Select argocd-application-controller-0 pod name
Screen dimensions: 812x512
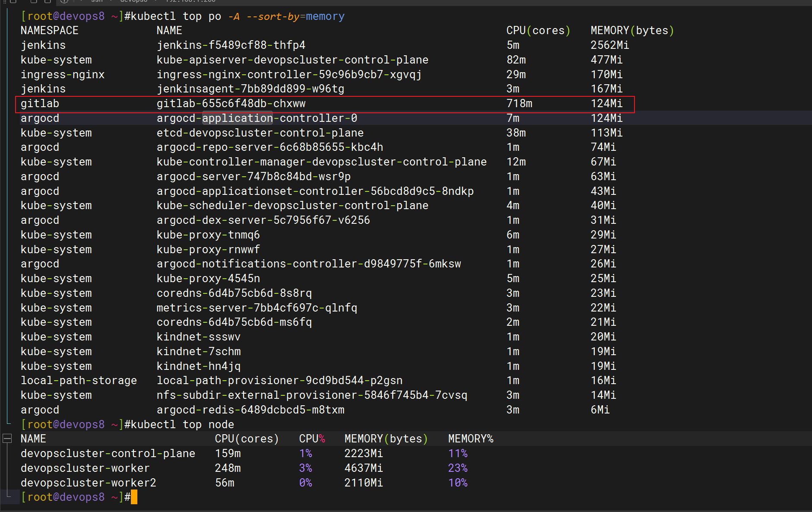[257, 118]
